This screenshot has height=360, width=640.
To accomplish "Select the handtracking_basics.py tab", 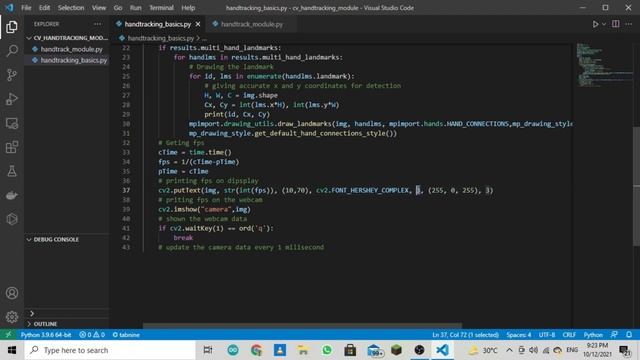I will point(158,24).
